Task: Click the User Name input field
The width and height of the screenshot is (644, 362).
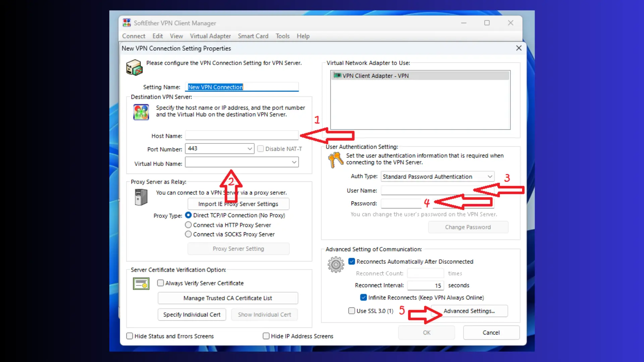Action: [437, 190]
